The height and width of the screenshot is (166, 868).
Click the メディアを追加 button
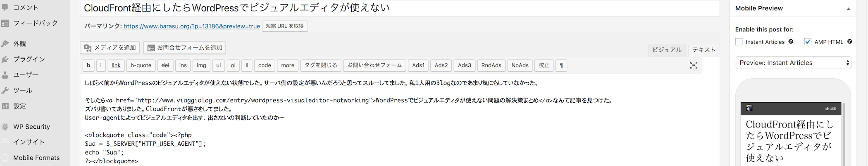point(110,48)
